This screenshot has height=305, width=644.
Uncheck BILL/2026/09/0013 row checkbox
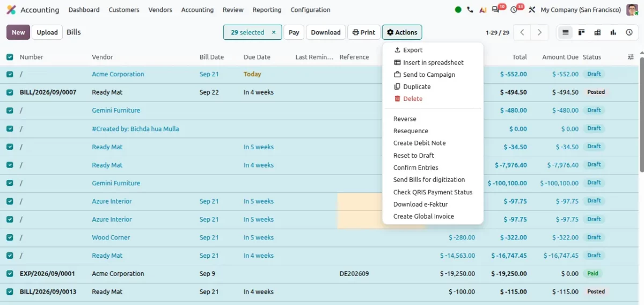tap(10, 292)
